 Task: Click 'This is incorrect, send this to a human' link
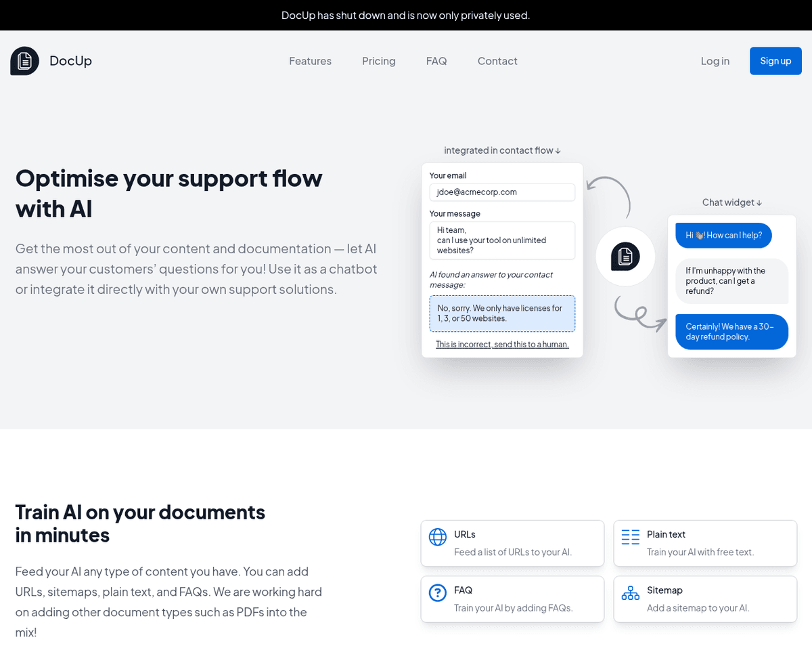pos(502,344)
